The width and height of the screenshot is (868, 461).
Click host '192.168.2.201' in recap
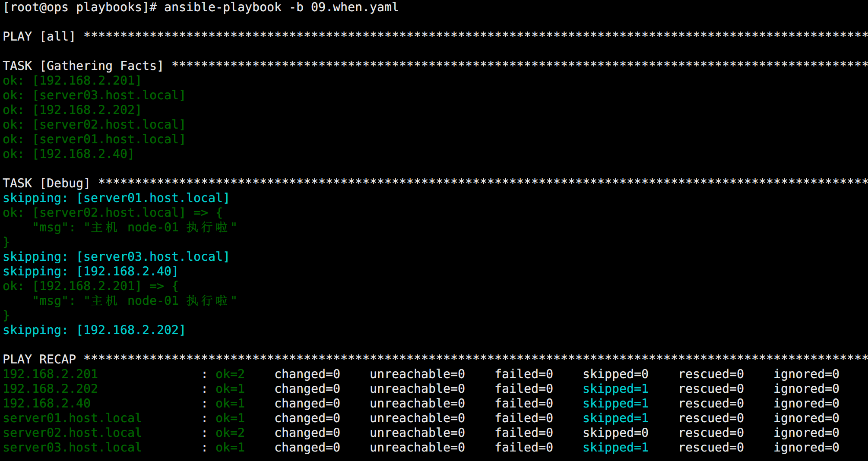tap(51, 374)
